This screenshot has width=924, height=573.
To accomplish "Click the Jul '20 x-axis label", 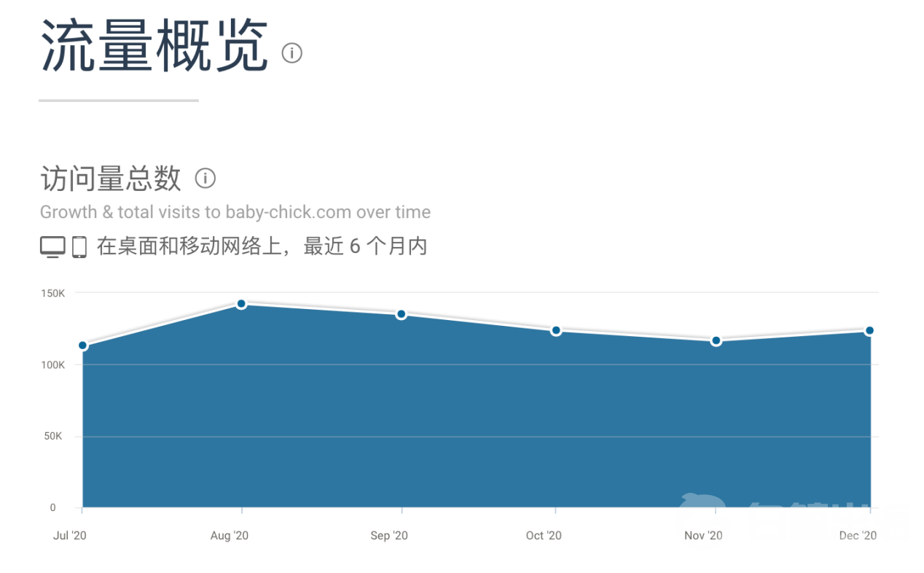I will coord(70,536).
